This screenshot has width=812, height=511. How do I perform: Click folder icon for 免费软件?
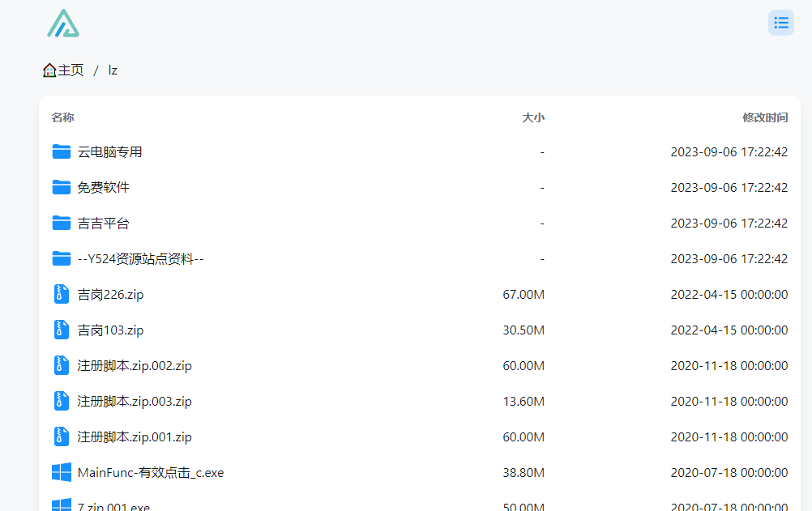pyautogui.click(x=62, y=187)
